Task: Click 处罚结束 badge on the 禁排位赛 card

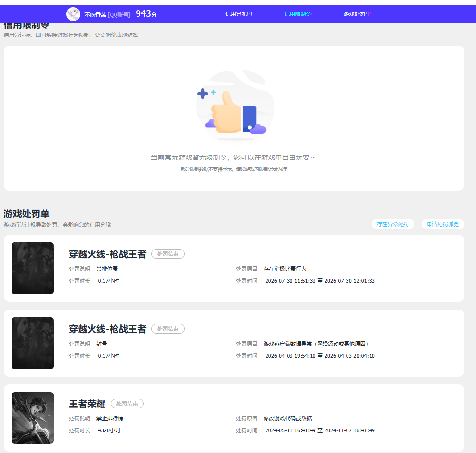Action: pyautogui.click(x=168, y=254)
